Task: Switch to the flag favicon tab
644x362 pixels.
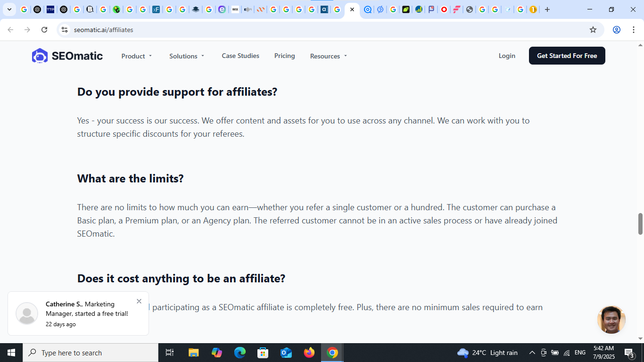Action: 431,9
